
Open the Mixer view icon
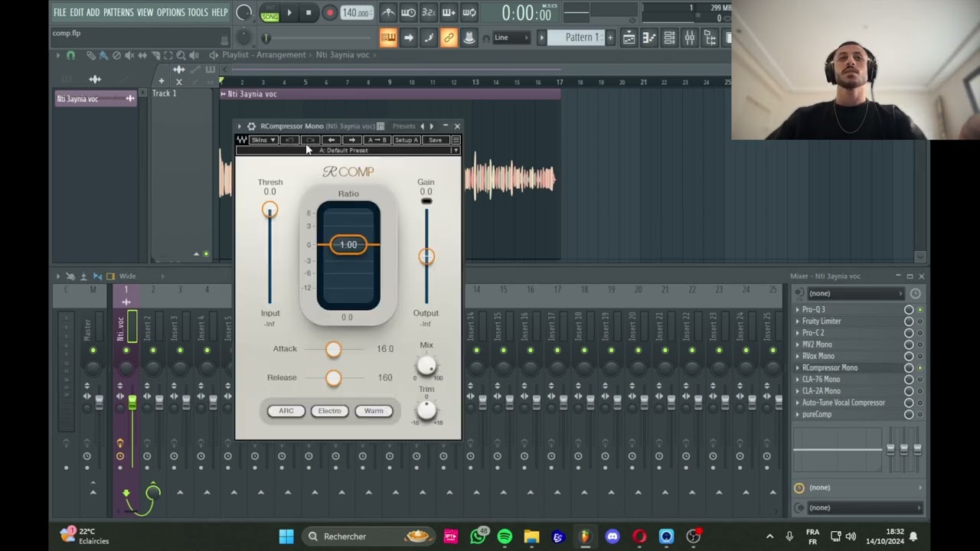coord(689,38)
